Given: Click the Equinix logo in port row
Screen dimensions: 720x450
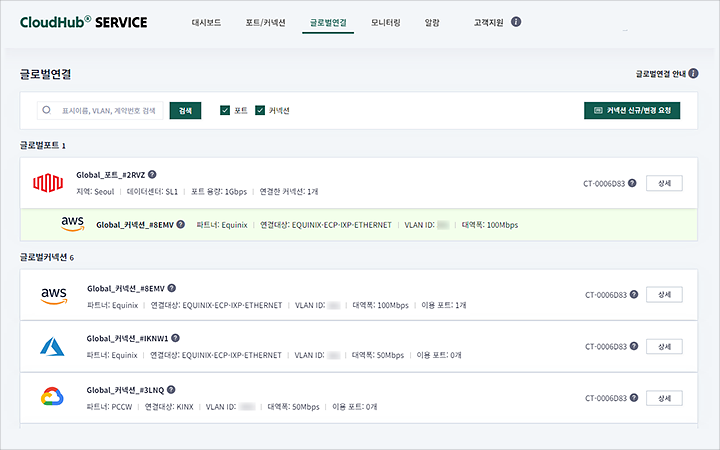Looking at the screenshot, I should pos(48,183).
